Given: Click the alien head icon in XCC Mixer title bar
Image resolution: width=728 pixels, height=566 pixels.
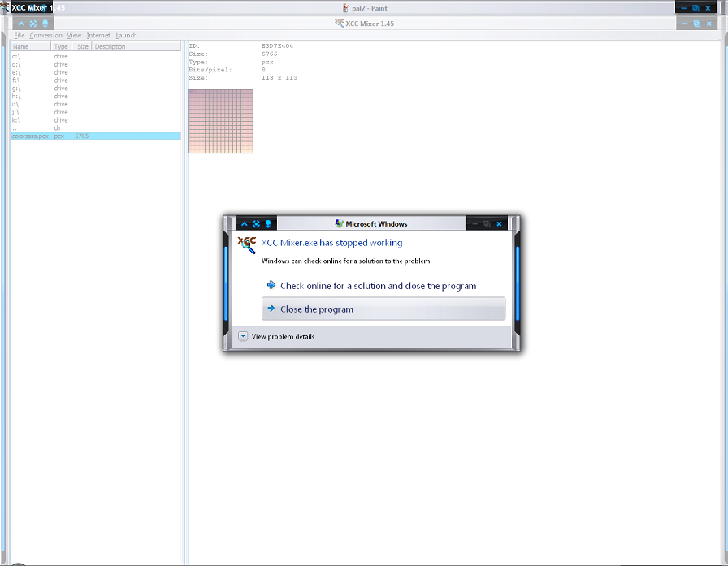Looking at the screenshot, I should pos(45,24).
